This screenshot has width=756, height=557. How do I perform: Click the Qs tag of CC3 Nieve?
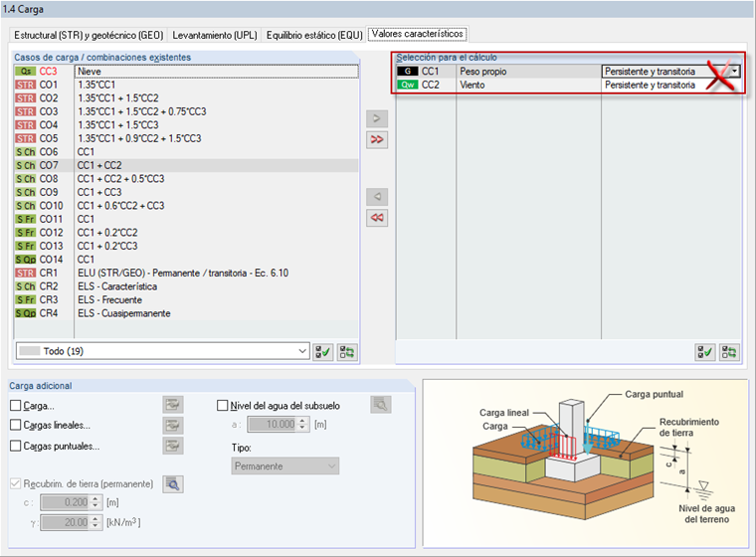click(26, 72)
